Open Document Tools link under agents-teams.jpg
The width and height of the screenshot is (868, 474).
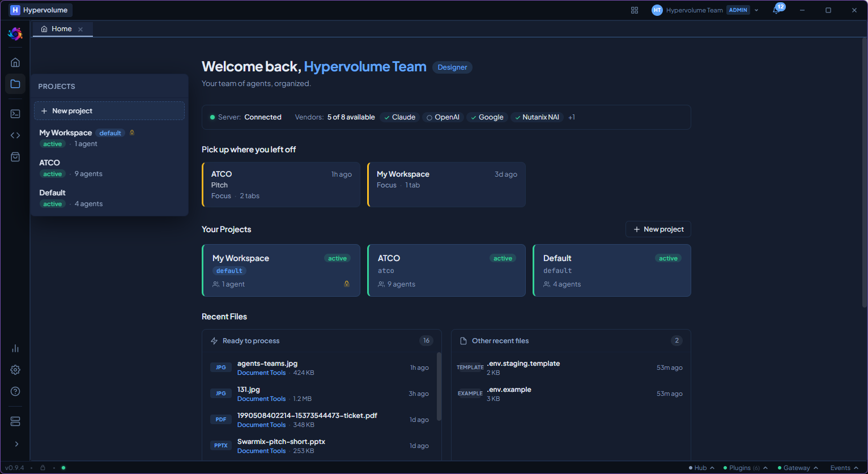click(x=261, y=373)
